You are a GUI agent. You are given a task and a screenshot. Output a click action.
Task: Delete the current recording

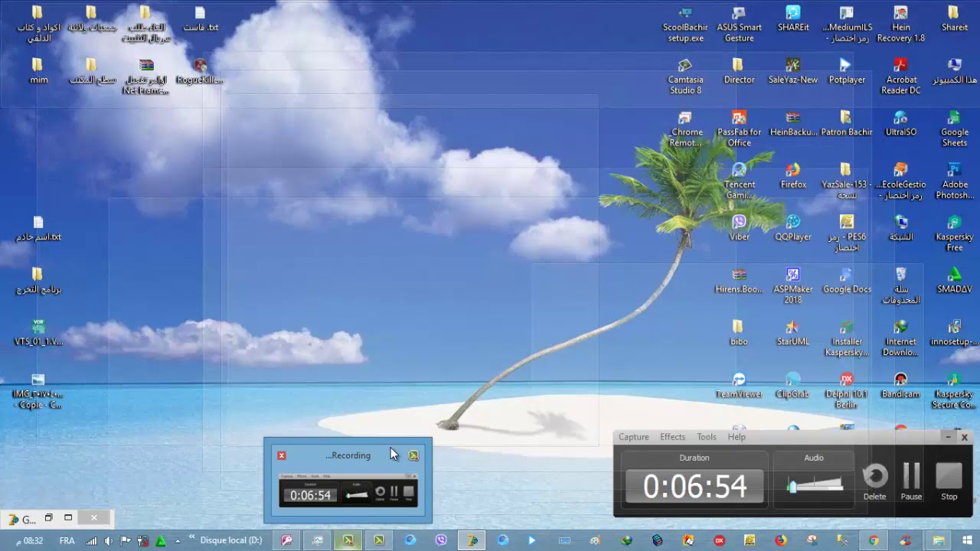[875, 482]
